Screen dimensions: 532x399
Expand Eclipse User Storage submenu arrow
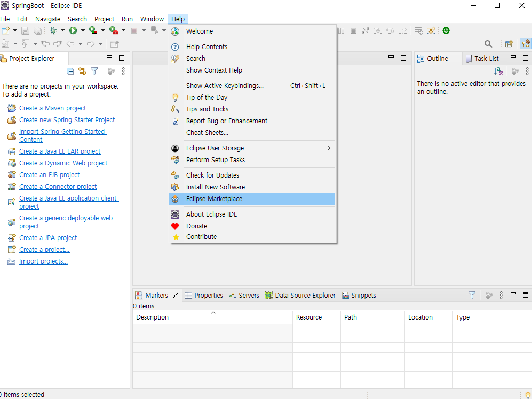point(329,148)
